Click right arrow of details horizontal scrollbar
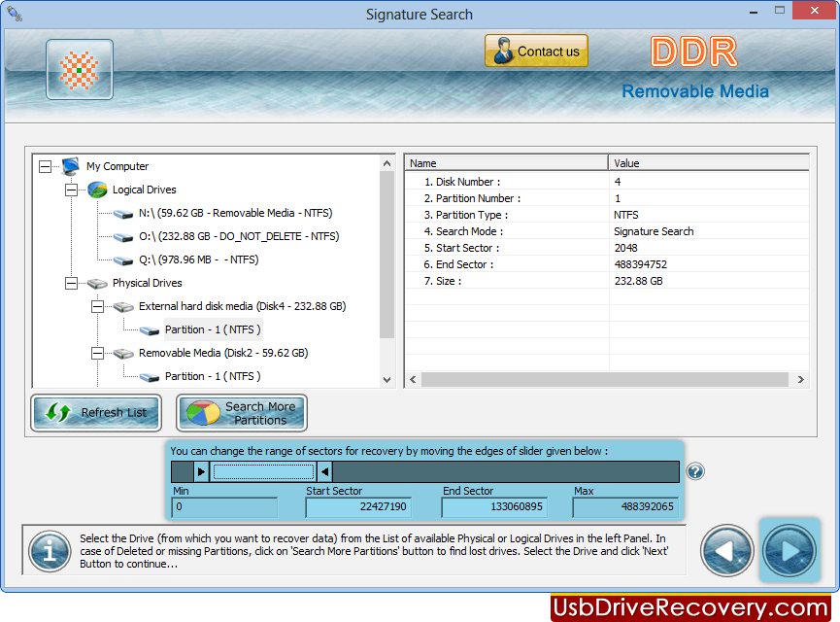The image size is (840, 622). tap(801, 380)
